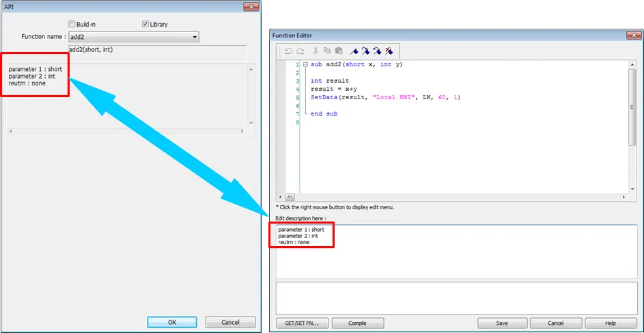This screenshot has width=644, height=333.
Task: Click the code editor horizontal scrollbar thumb
Action: [x=289, y=197]
